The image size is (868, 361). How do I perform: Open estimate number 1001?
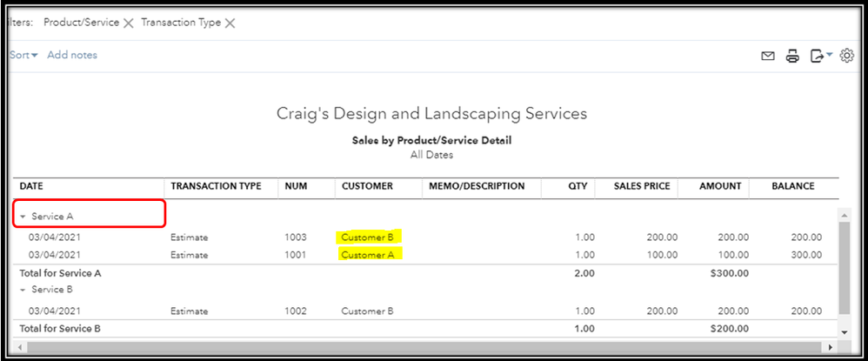295,255
